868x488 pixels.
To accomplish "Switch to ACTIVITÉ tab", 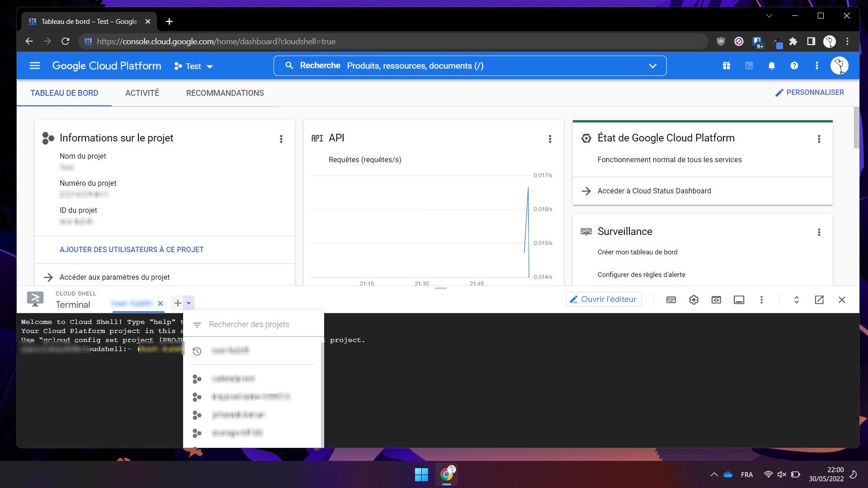I will [142, 93].
